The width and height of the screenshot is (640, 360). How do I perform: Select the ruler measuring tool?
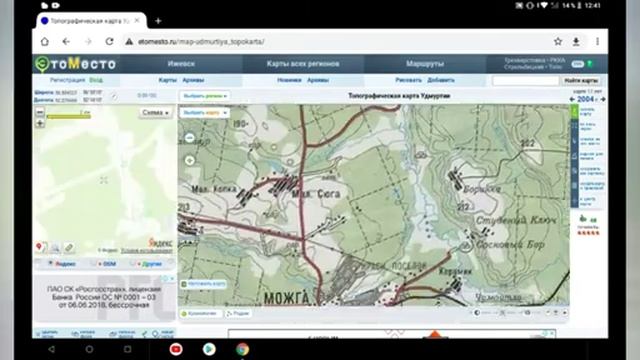point(69,247)
